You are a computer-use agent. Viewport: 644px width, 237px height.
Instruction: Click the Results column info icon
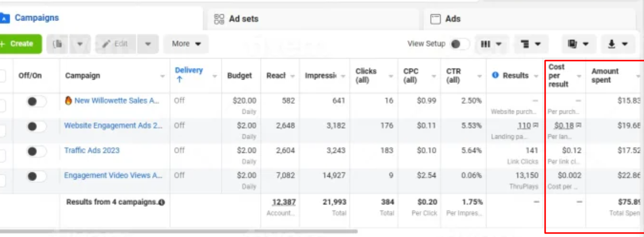tap(495, 75)
